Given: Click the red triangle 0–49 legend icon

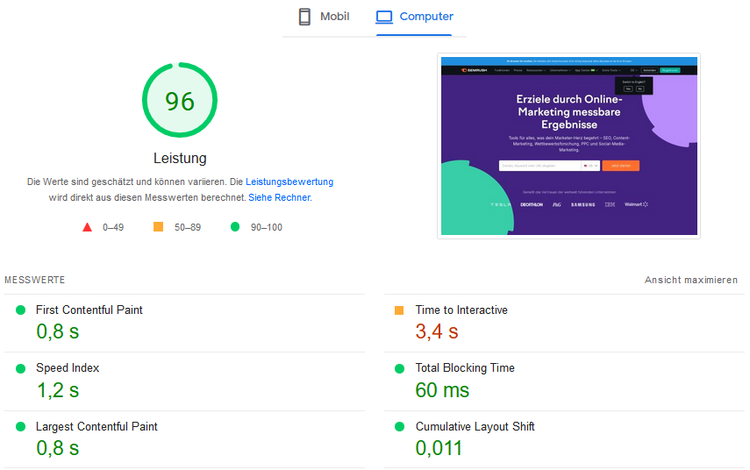Looking at the screenshot, I should (x=87, y=227).
